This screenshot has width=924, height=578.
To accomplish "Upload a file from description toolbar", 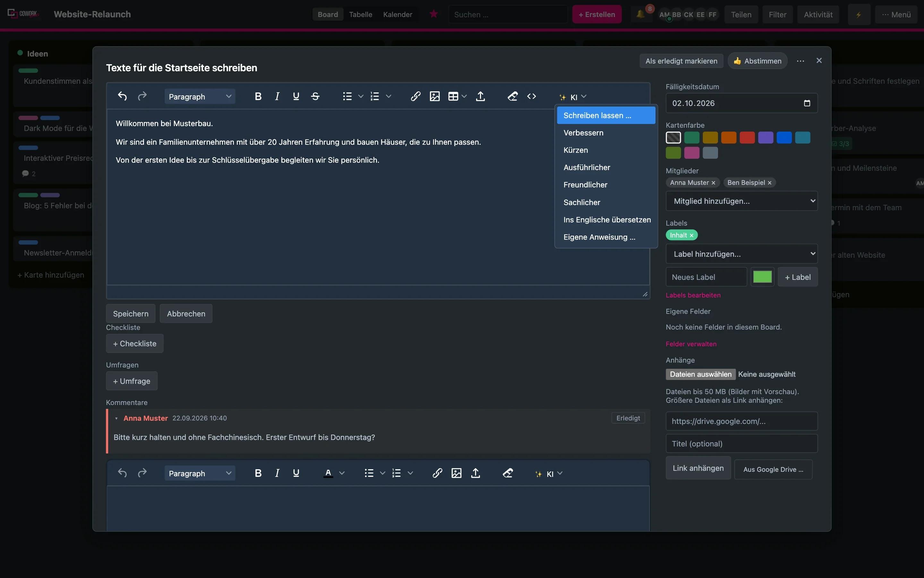I will tap(480, 96).
